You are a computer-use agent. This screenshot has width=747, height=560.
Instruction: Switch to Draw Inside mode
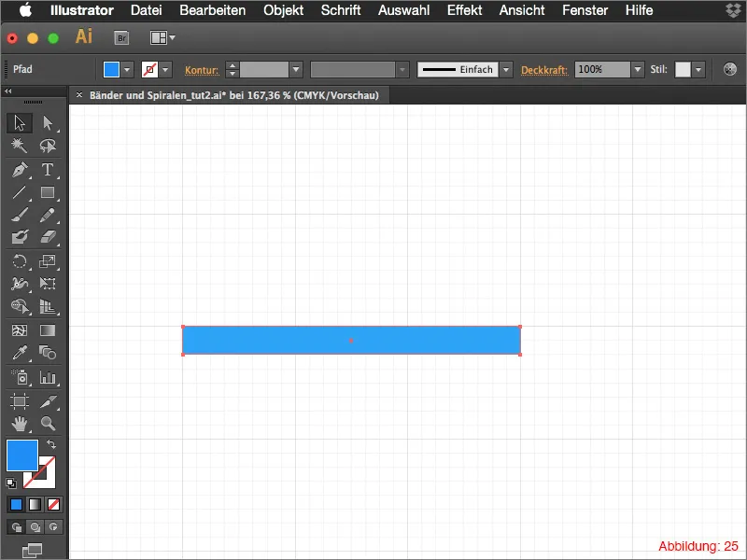tap(53, 527)
